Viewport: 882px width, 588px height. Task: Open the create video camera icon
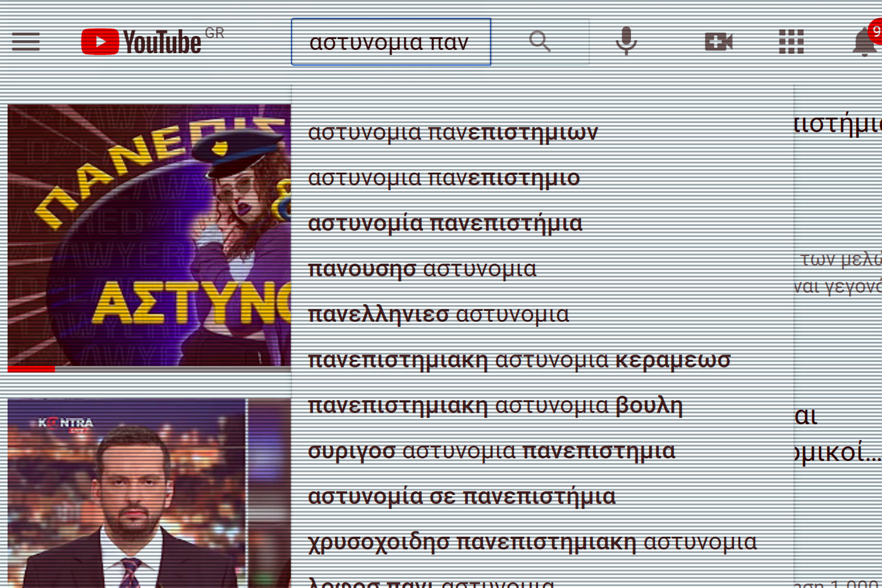click(718, 42)
